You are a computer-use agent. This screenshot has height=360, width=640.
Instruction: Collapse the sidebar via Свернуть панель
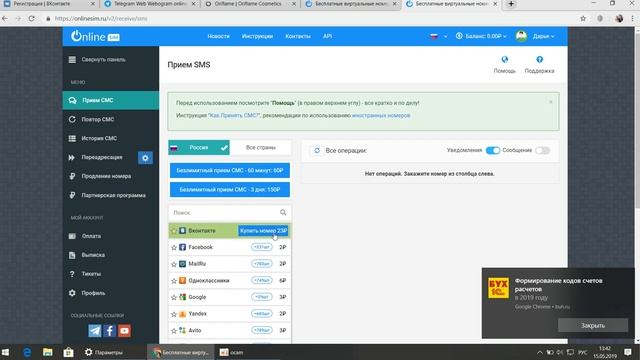[x=97, y=60]
